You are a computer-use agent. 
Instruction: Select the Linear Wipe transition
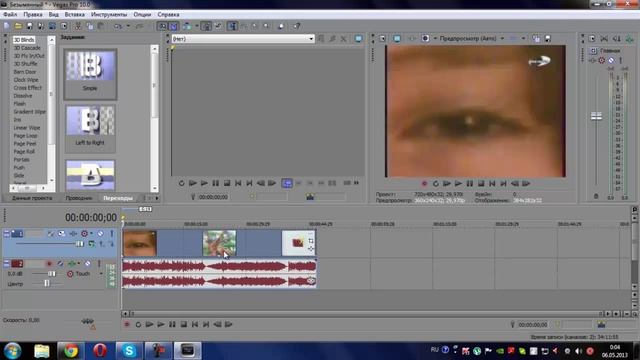[x=27, y=128]
